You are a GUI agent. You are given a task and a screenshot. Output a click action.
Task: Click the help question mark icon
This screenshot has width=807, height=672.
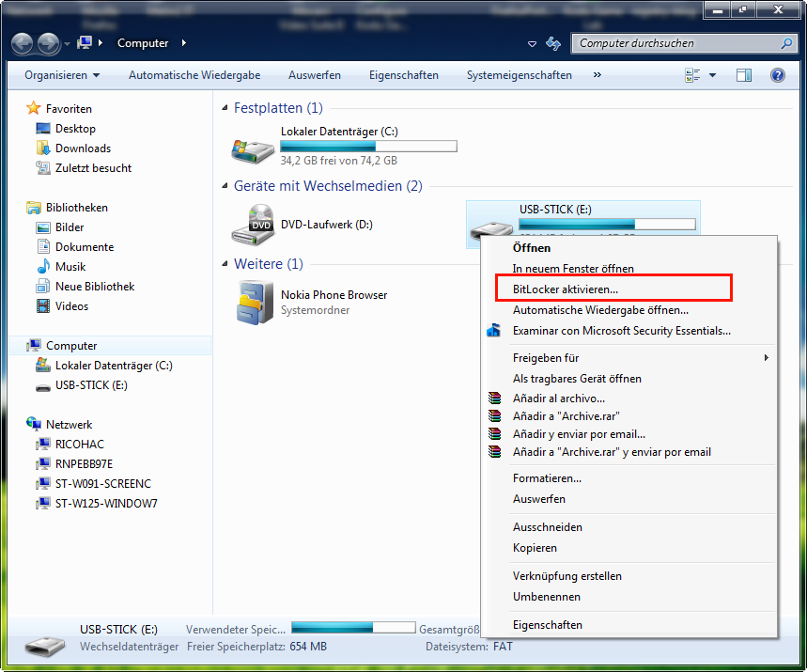click(777, 75)
